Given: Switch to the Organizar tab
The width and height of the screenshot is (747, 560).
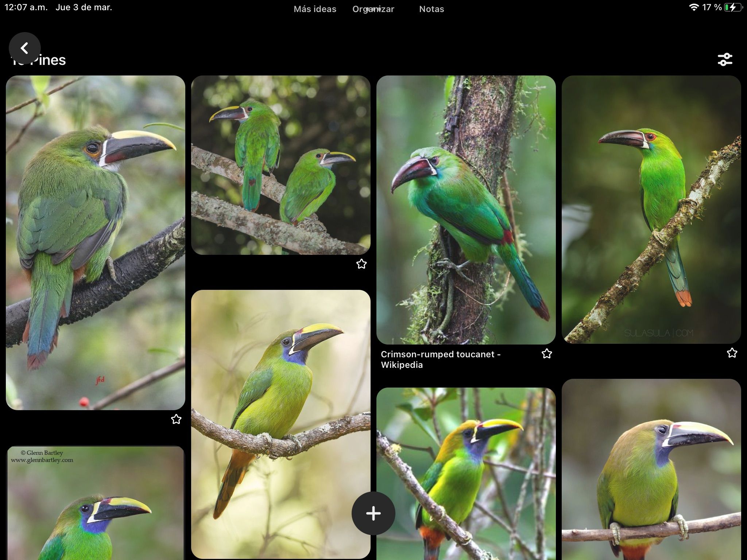Looking at the screenshot, I should click(373, 9).
